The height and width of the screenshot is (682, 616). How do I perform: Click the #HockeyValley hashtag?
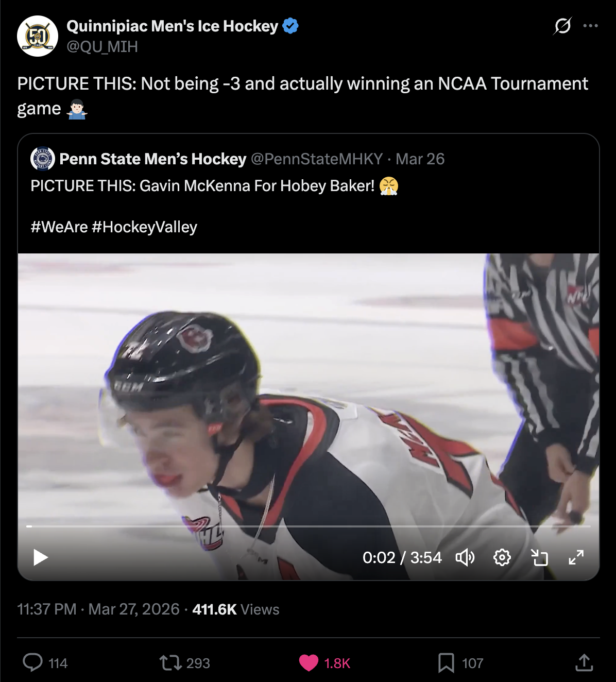pyautogui.click(x=144, y=227)
